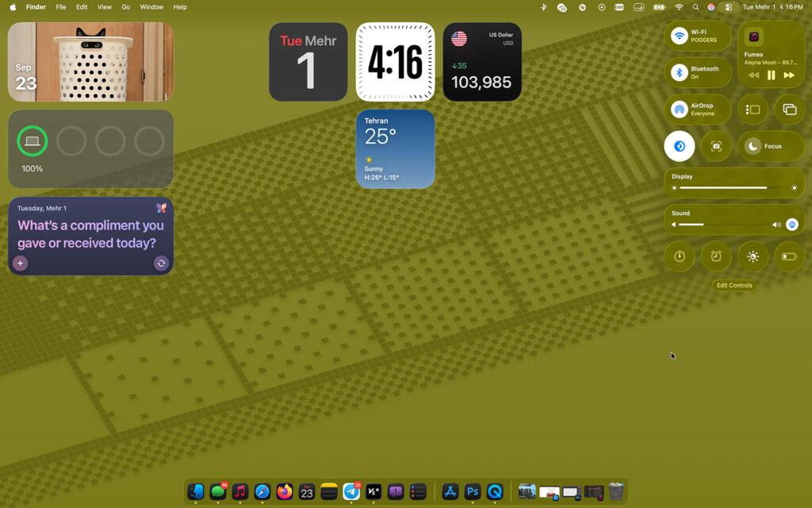
Task: Toggle Bluetooth in Control Center
Action: point(679,72)
